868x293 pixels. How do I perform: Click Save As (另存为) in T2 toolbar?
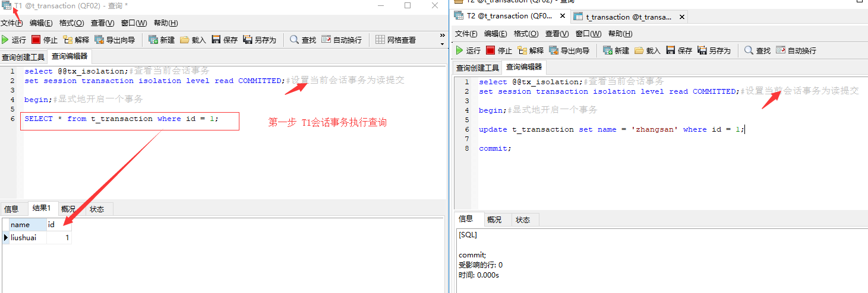tap(714, 50)
